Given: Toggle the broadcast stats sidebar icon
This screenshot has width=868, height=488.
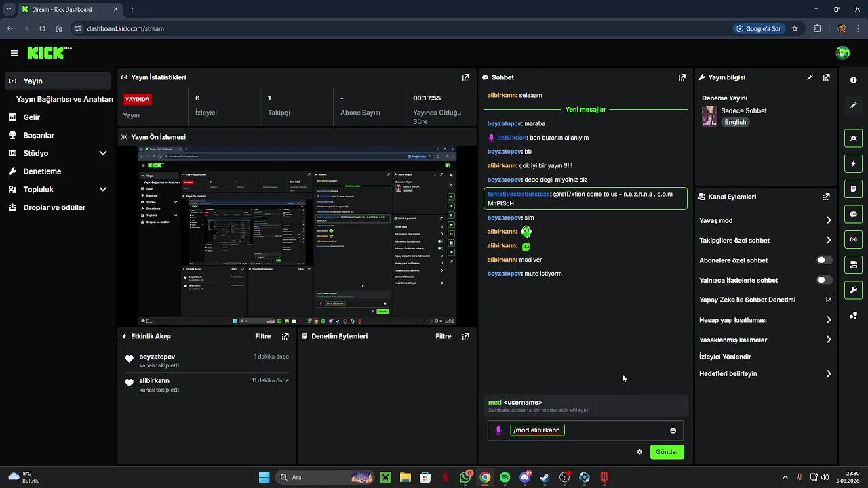Looking at the screenshot, I should point(853,239).
